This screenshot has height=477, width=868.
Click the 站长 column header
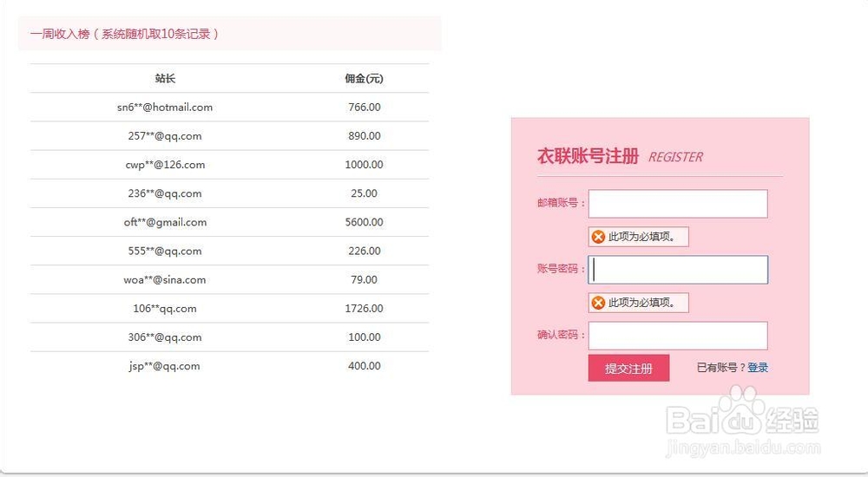tap(165, 79)
